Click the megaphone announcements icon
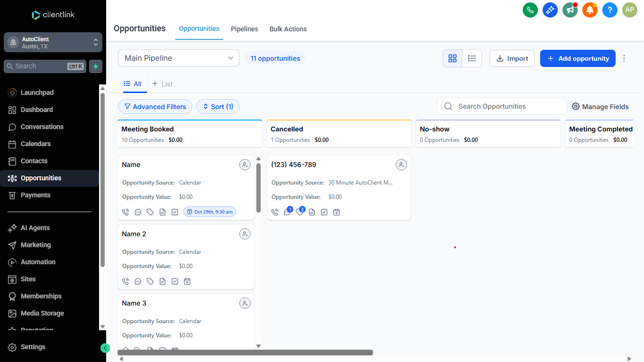Screen dimensions: 644x362 pos(570,9)
